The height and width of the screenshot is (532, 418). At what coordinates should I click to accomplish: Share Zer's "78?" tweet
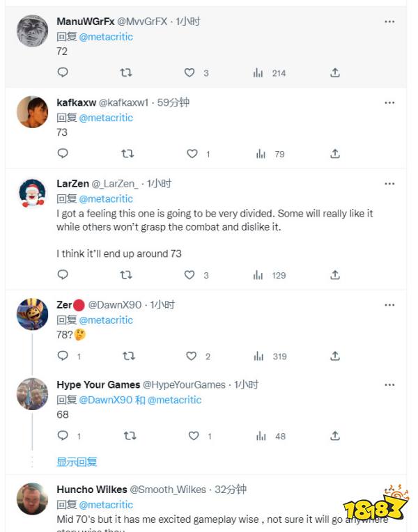pos(335,356)
